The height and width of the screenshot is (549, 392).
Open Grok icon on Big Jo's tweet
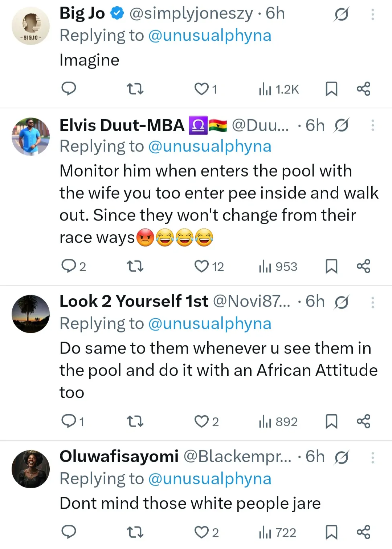(x=341, y=15)
